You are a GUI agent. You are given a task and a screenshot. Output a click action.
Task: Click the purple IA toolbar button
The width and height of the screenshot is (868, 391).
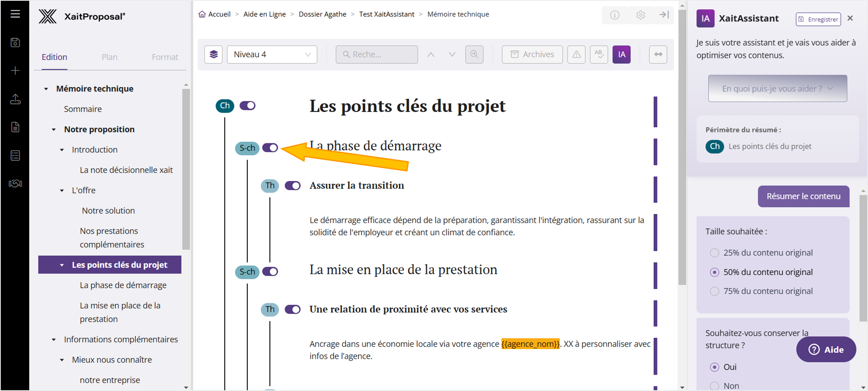(621, 54)
